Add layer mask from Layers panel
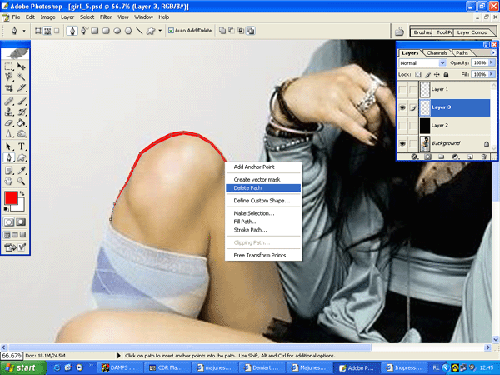Viewport: 500px width, 375px height. point(428,156)
